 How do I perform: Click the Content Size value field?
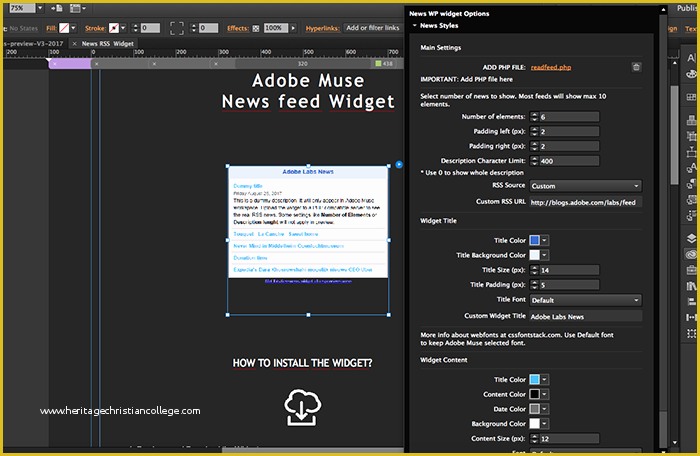[569, 439]
